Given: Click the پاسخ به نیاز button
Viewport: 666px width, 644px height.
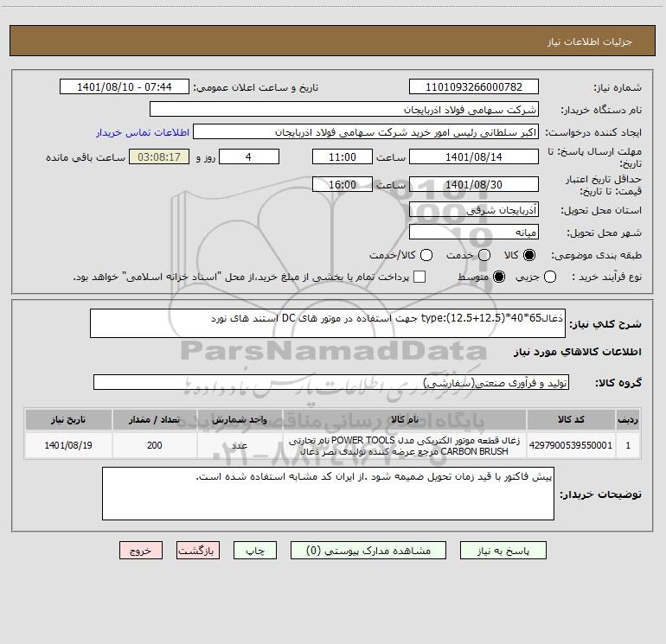Looking at the screenshot, I should pos(503,551).
